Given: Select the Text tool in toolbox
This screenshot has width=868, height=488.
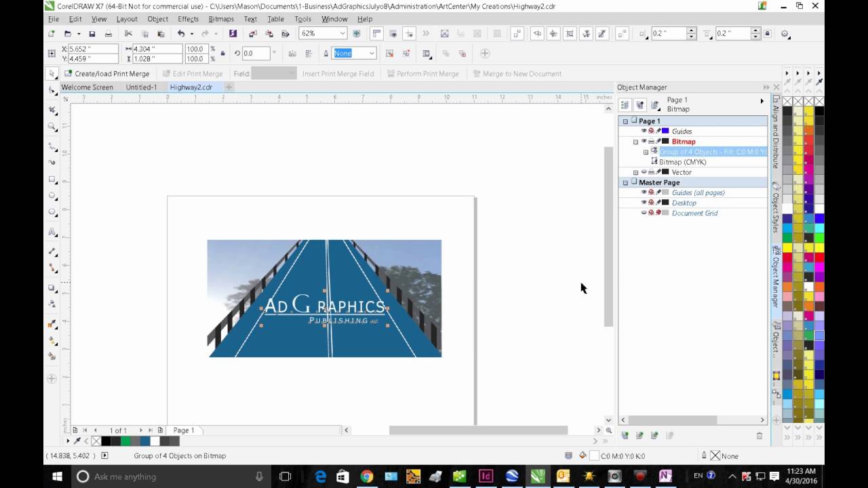Looking at the screenshot, I should (52, 231).
